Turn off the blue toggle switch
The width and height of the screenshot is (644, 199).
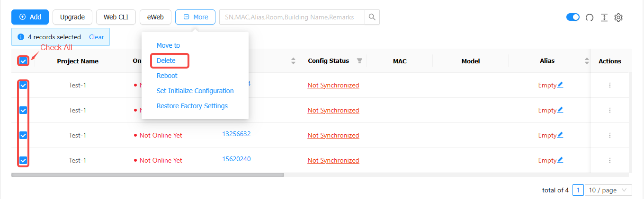tap(573, 17)
